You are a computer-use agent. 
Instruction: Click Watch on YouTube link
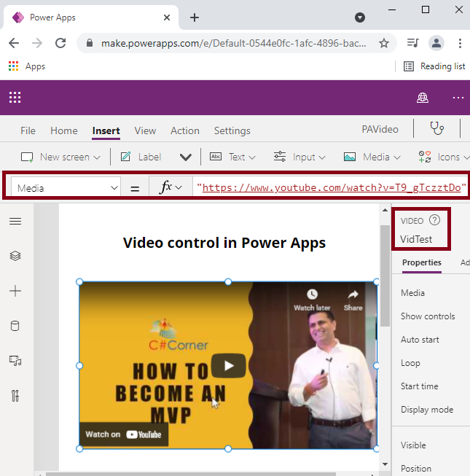click(x=123, y=434)
